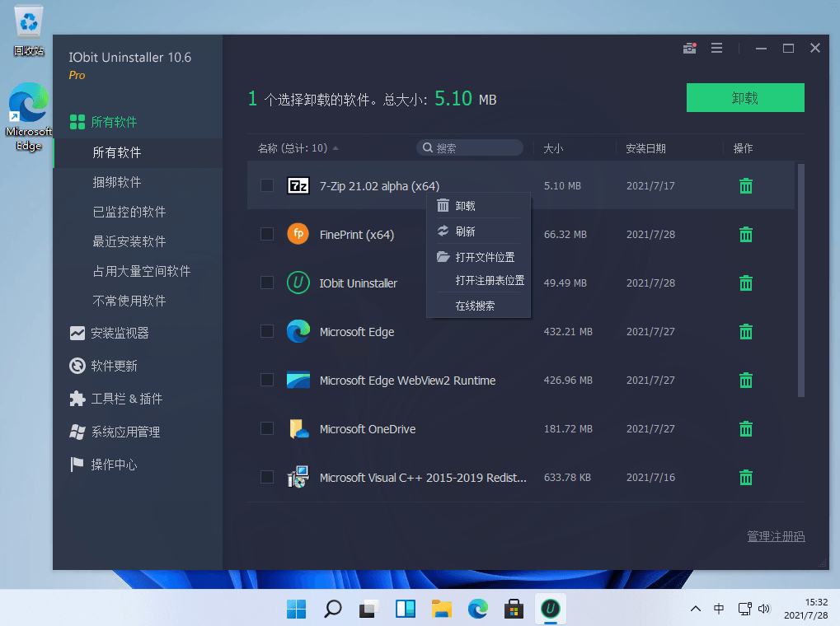Open the volume icon in tray
This screenshot has width=840, height=626.
tap(764, 609)
